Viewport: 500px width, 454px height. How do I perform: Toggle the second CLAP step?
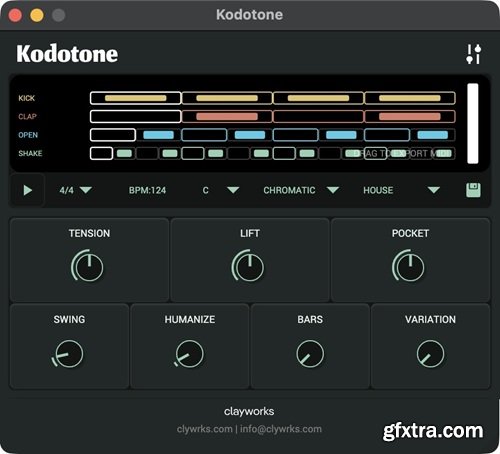pyautogui.click(x=227, y=116)
